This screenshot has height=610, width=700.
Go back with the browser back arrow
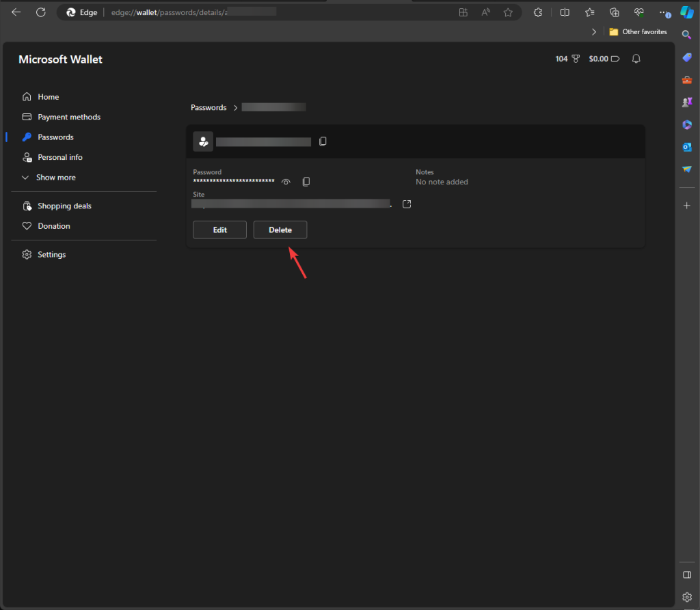tap(16, 12)
